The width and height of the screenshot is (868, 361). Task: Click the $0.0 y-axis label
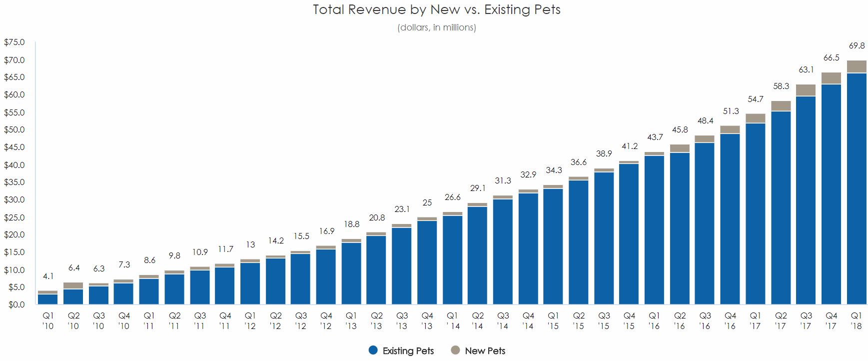tap(16, 304)
